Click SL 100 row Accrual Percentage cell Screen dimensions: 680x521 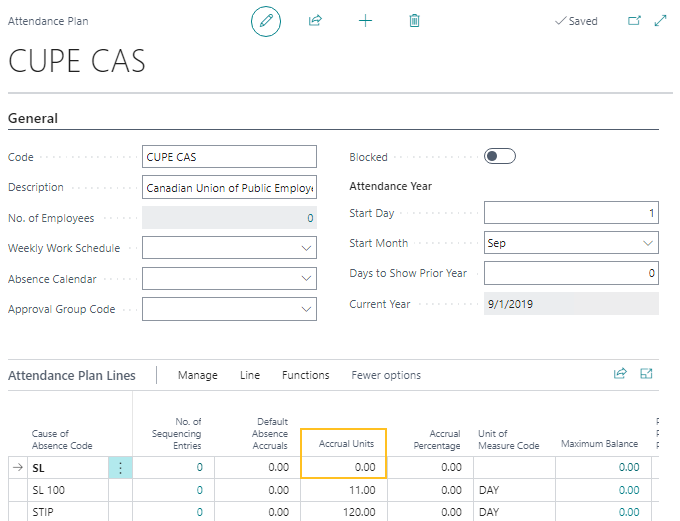point(430,490)
